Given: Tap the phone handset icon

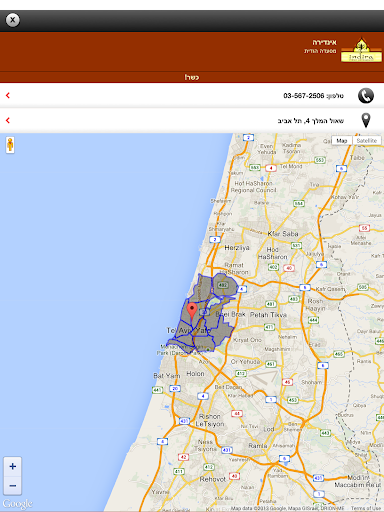Looking at the screenshot, I should [x=366, y=96].
